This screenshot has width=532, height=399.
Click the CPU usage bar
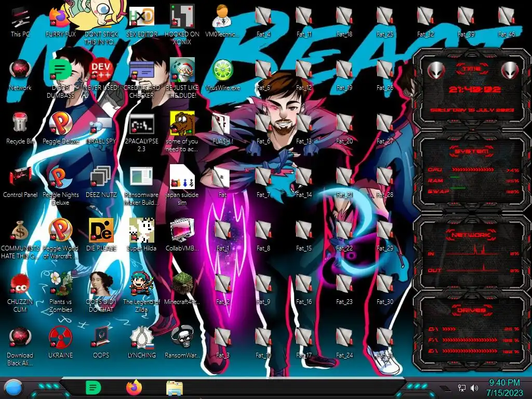click(x=473, y=170)
